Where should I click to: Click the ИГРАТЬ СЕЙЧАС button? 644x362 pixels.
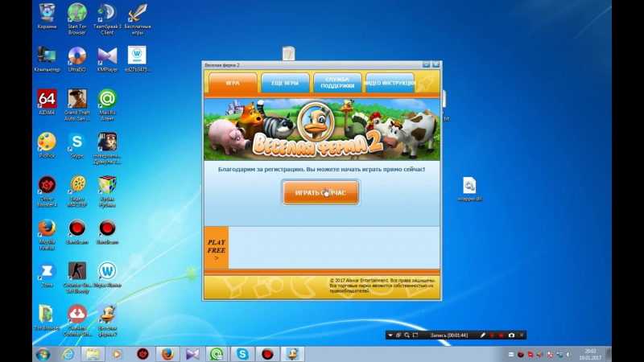[x=320, y=193]
